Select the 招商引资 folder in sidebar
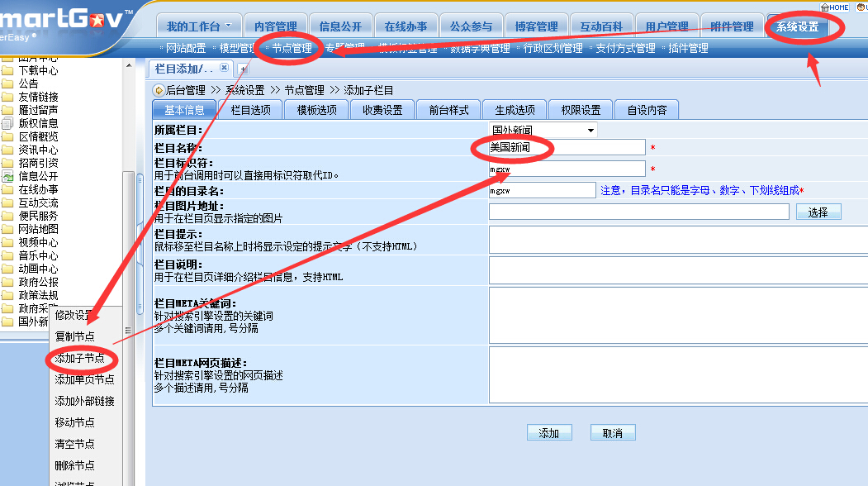The image size is (868, 486). 37,163
